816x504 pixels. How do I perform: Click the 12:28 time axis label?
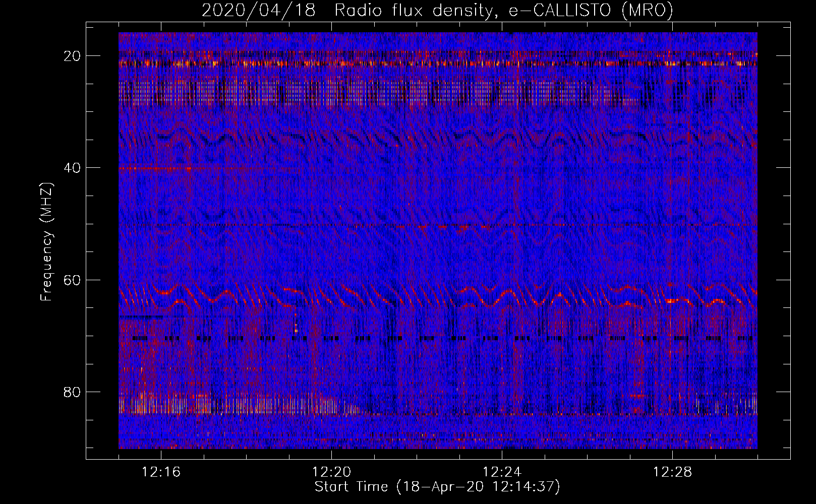(673, 472)
